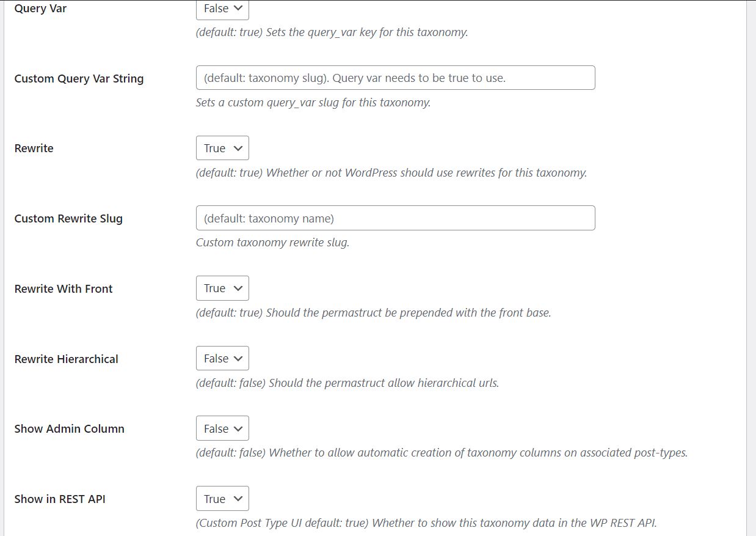The height and width of the screenshot is (536, 756).
Task: Click the Custom Rewrite Slug label
Action: tap(68, 219)
